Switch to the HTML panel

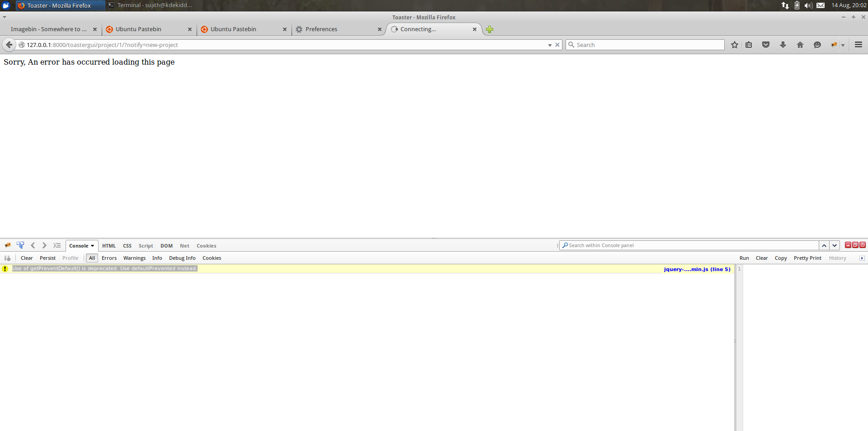click(109, 246)
